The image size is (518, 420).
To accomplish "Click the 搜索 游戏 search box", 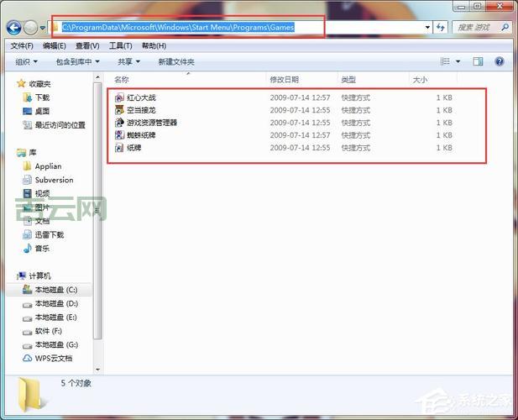I will coord(480,28).
